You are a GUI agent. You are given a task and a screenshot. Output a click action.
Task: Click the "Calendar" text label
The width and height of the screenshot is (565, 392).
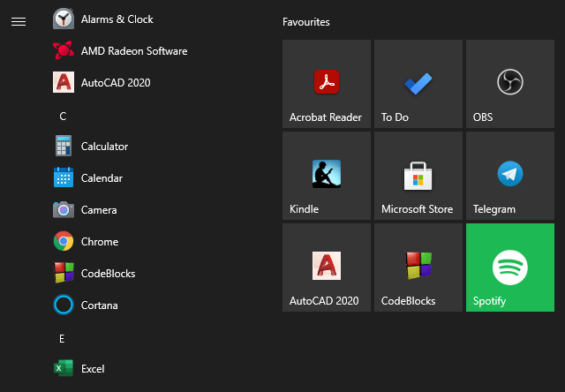click(102, 178)
